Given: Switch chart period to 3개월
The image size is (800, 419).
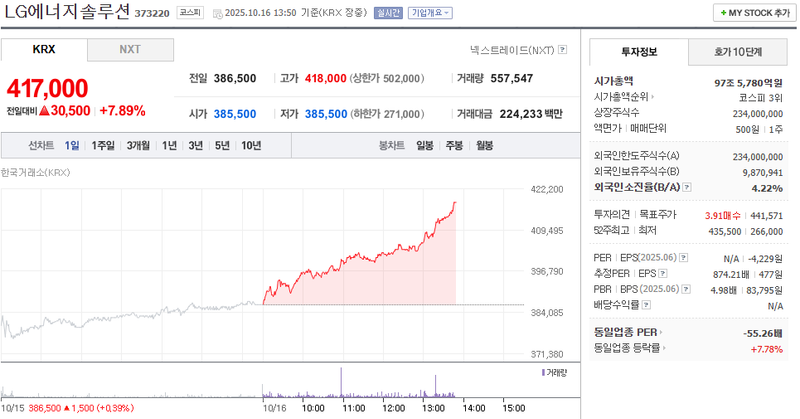Looking at the screenshot, I should pos(138,146).
